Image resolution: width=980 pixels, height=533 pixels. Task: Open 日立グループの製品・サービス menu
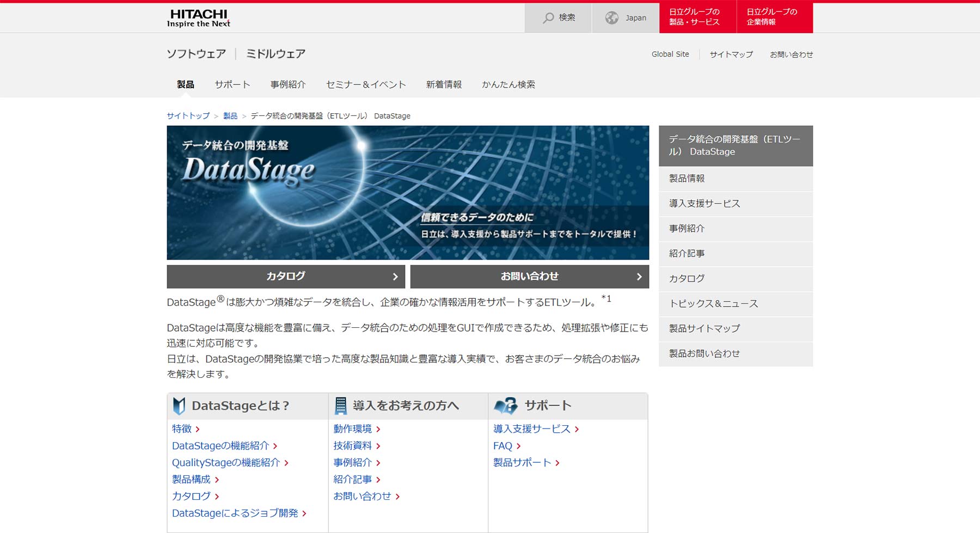click(697, 17)
